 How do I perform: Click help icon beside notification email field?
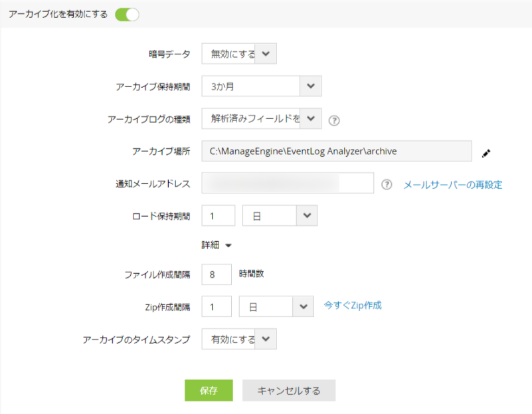point(387,185)
